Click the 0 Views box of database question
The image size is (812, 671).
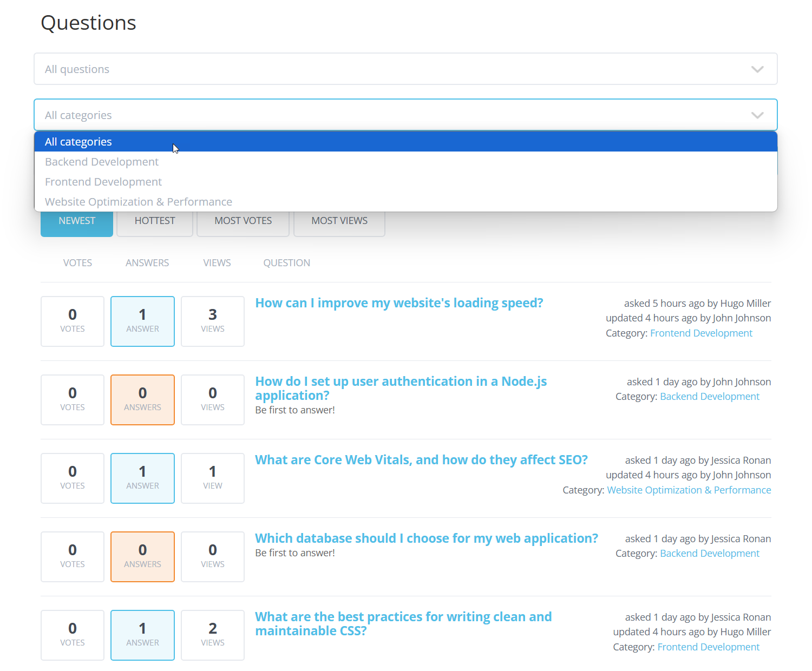[x=213, y=557]
